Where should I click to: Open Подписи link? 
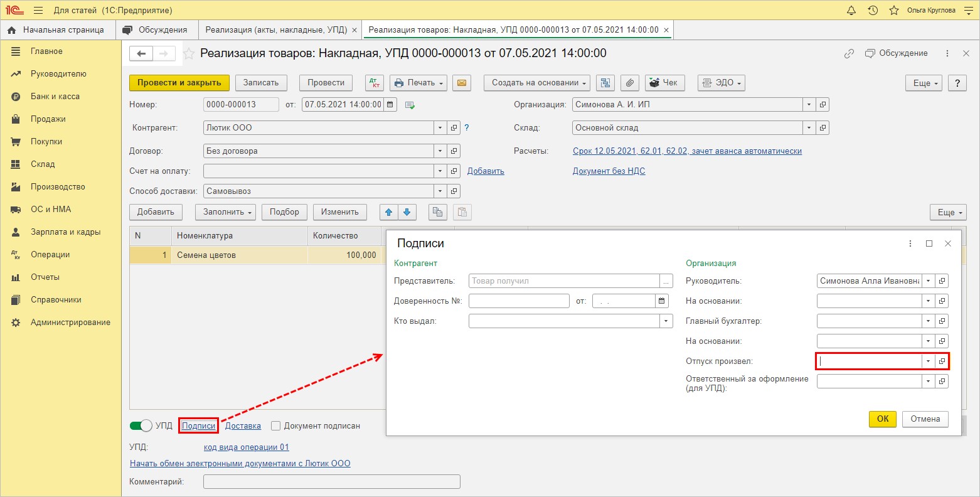coord(198,426)
